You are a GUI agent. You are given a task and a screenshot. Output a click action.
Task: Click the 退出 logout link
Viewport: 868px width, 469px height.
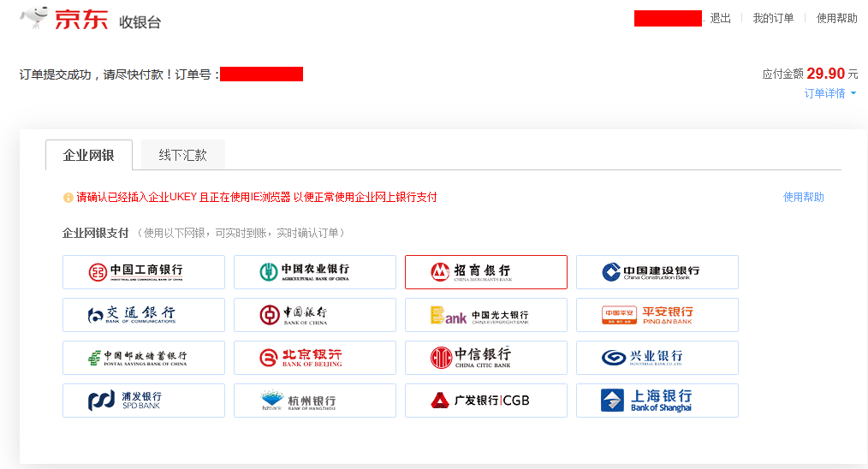[x=720, y=18]
